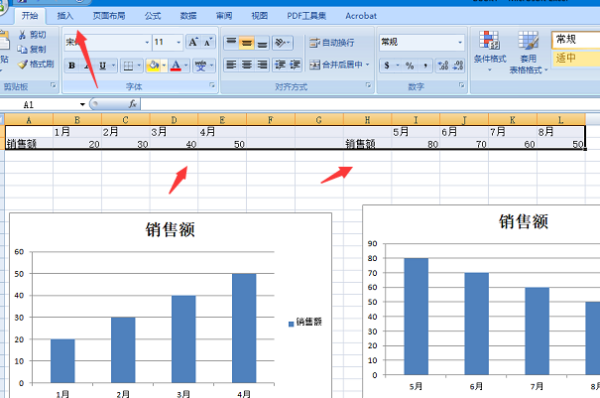This screenshot has width=600, height=398.
Task: Open the number format 常规 dropdown
Action: pos(460,42)
